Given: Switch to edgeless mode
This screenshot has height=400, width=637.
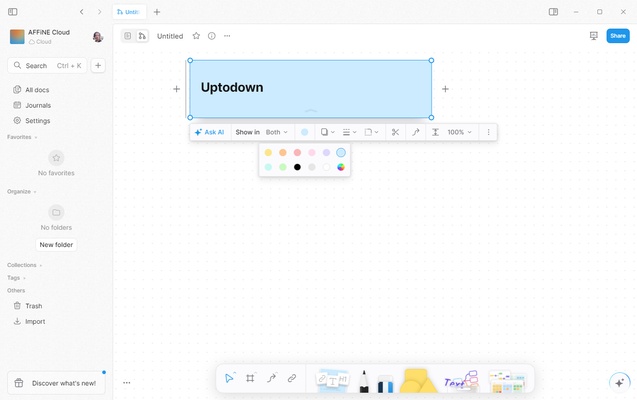Looking at the screenshot, I should coord(142,36).
